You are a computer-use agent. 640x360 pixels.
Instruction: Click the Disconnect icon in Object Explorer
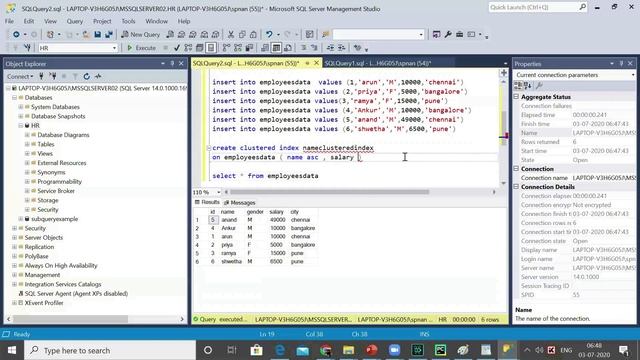[x=52, y=76]
